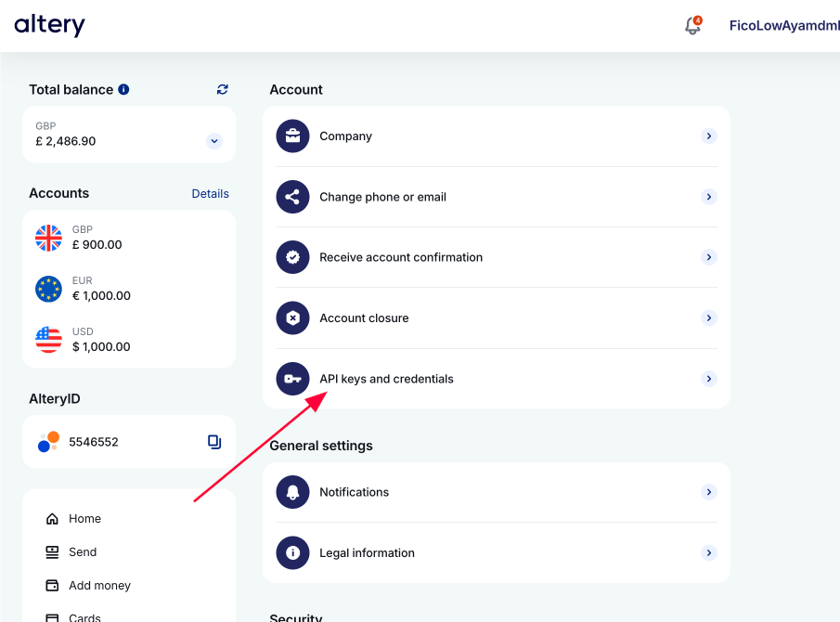This screenshot has height=622, width=840.
Task: Open the accounts Details link
Action: tap(210, 193)
